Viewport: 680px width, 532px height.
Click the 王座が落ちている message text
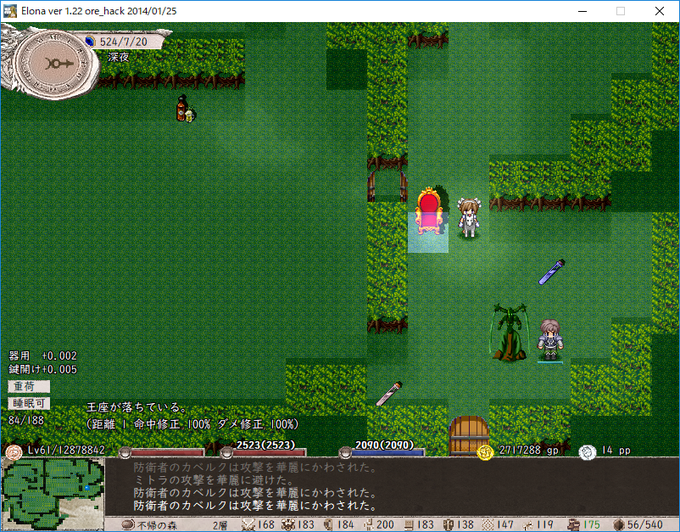coord(137,407)
